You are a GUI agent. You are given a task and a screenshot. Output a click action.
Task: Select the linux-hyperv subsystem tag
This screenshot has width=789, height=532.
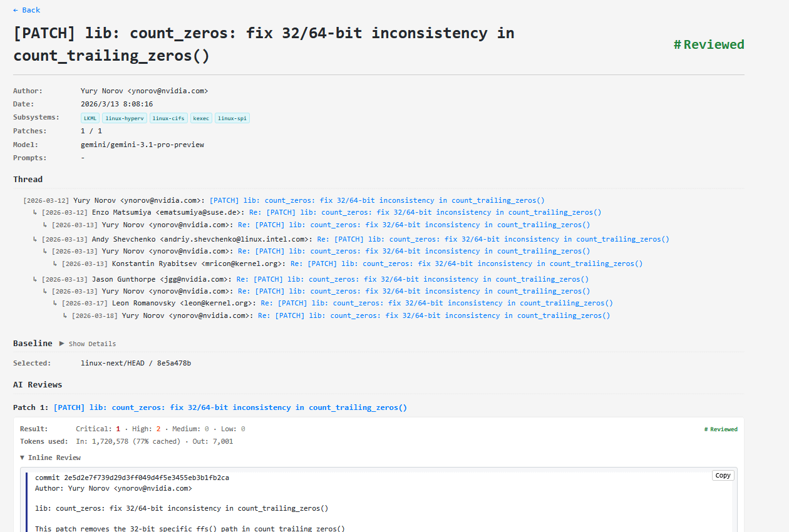[123, 118]
